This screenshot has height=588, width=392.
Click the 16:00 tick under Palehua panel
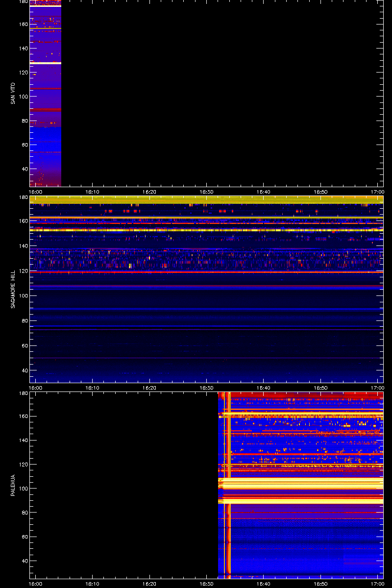(x=36, y=584)
